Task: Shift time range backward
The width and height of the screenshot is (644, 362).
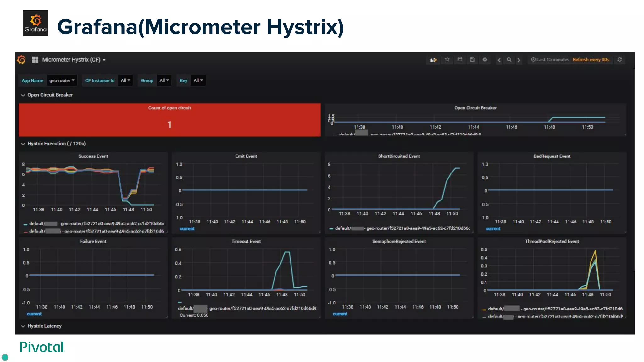Action: click(499, 60)
